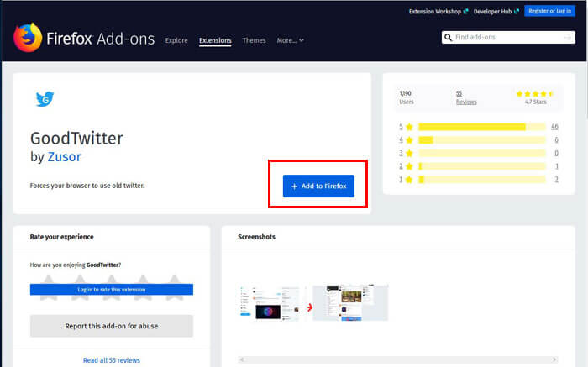
Task: Click the screenshots horizontal scrollbar
Action: [398, 359]
